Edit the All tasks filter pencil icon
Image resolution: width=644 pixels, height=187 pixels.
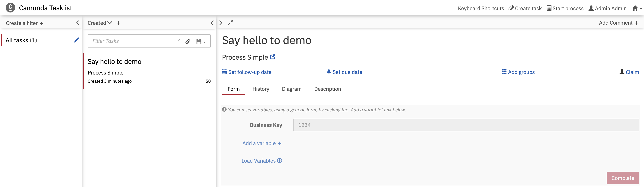point(76,40)
